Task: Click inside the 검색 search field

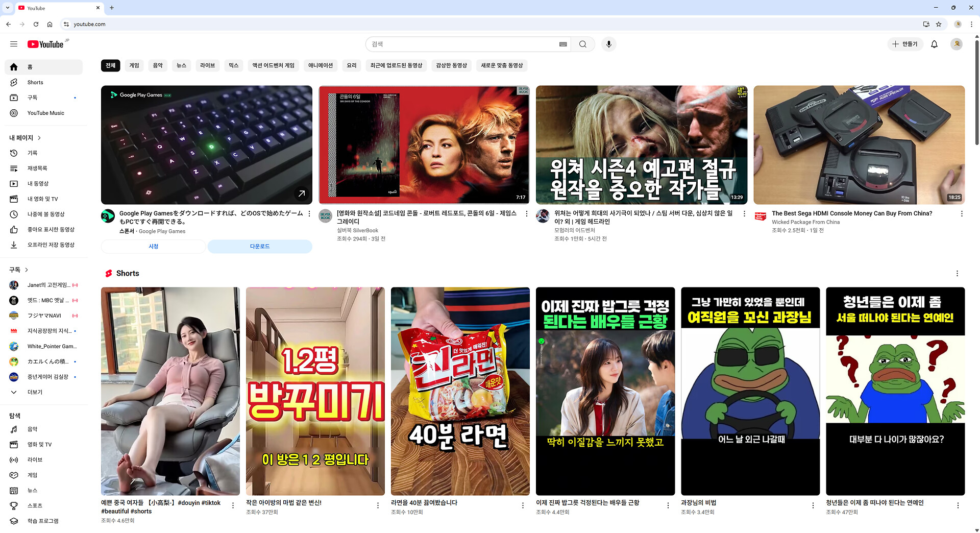Action: [x=459, y=44]
